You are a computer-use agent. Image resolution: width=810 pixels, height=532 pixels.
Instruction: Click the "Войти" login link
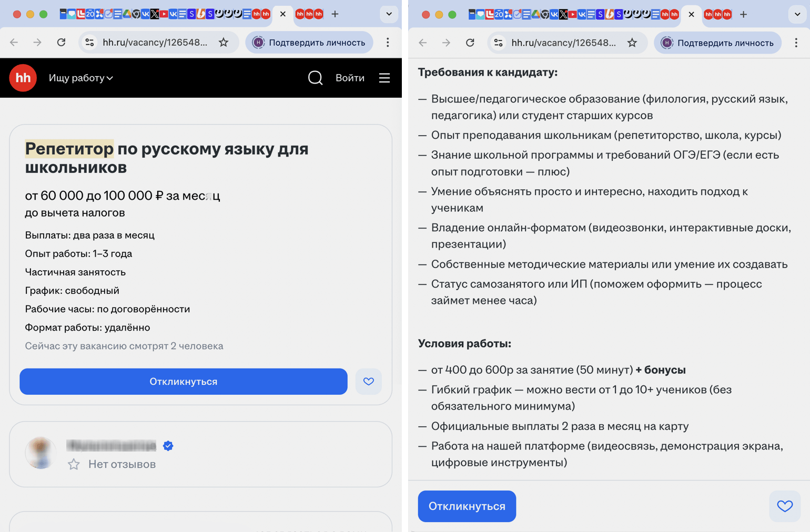click(350, 78)
